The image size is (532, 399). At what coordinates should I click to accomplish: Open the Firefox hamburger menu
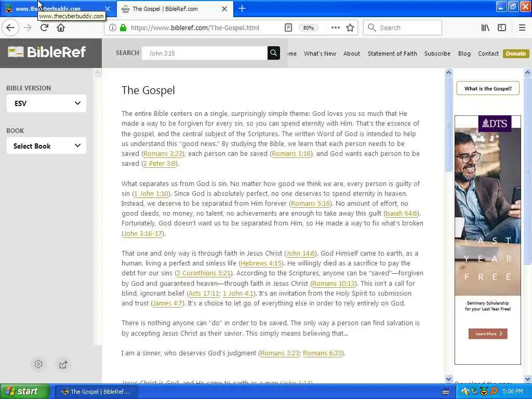tap(522, 28)
